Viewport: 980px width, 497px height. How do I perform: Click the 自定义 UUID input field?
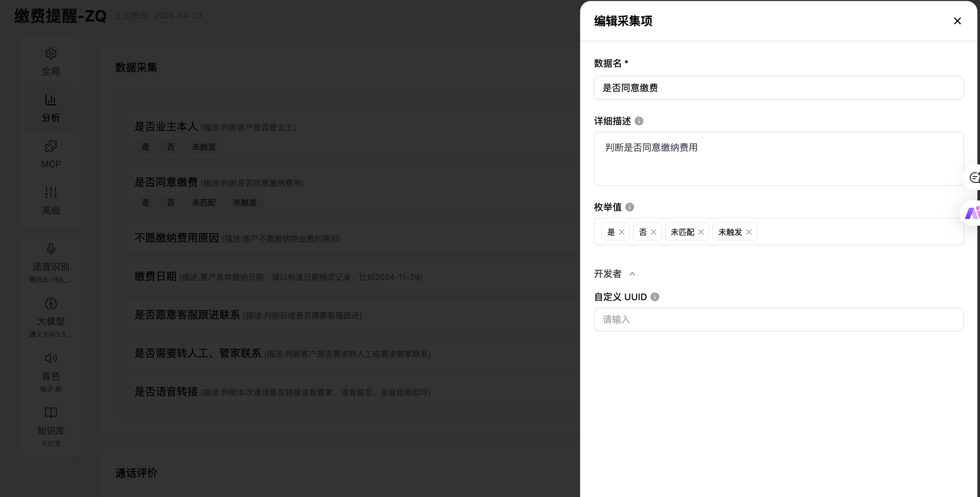click(778, 319)
